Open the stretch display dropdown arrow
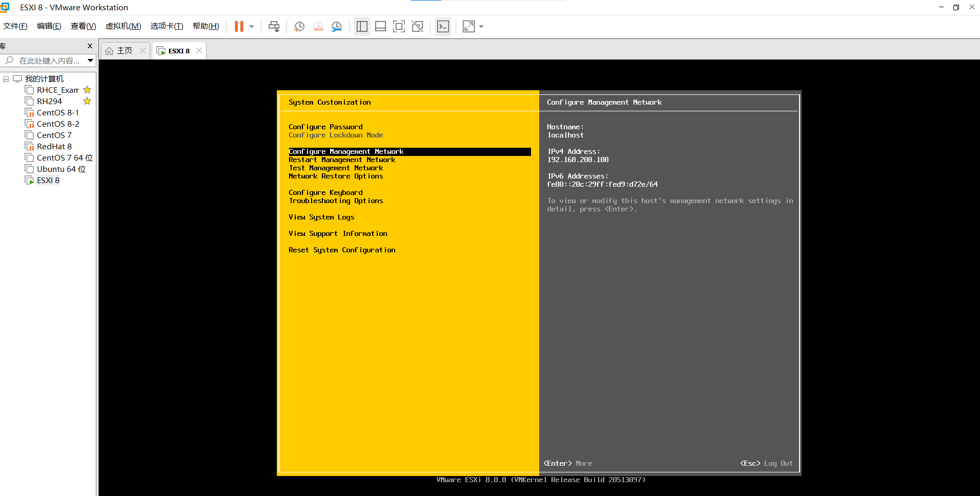980x496 pixels. (481, 27)
